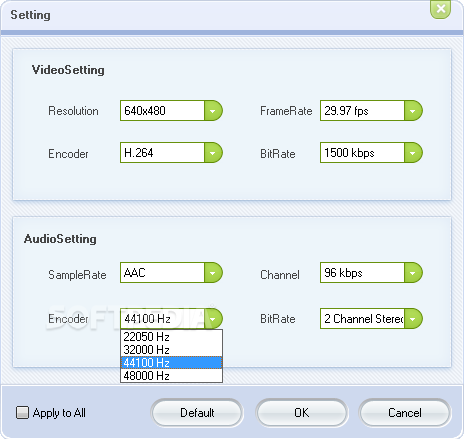Collapse the 44100 Hz dropdown arrow
464x439 pixels.
[x=213, y=319]
